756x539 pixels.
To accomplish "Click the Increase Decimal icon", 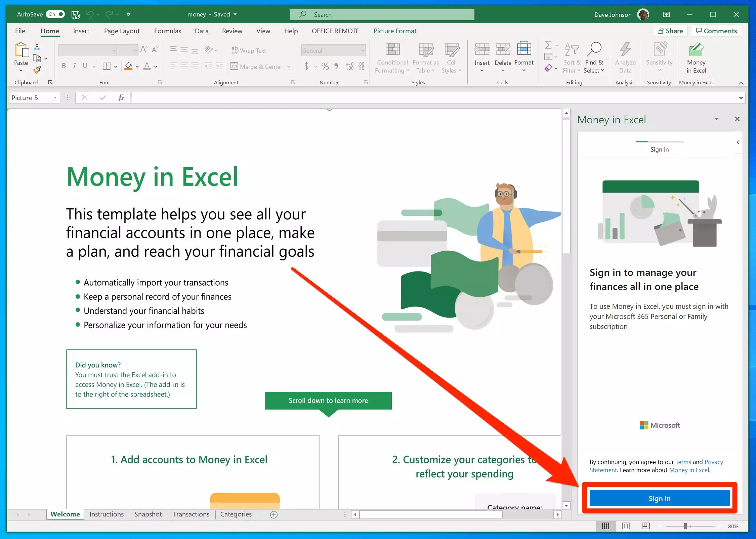I will 350,66.
